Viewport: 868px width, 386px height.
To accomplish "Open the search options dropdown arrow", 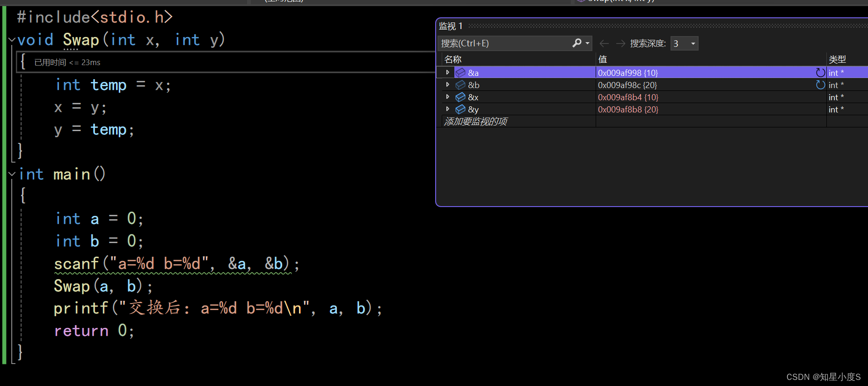I will (x=587, y=44).
